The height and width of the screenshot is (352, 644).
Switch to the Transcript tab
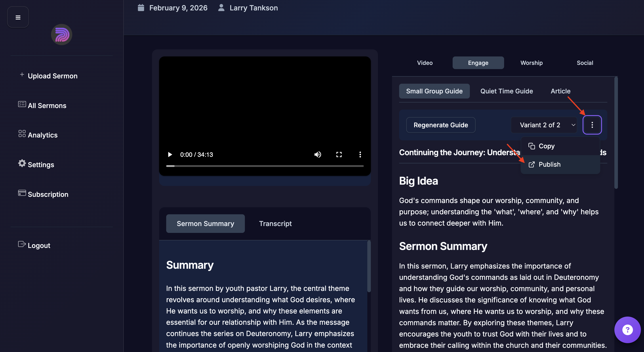tap(275, 224)
